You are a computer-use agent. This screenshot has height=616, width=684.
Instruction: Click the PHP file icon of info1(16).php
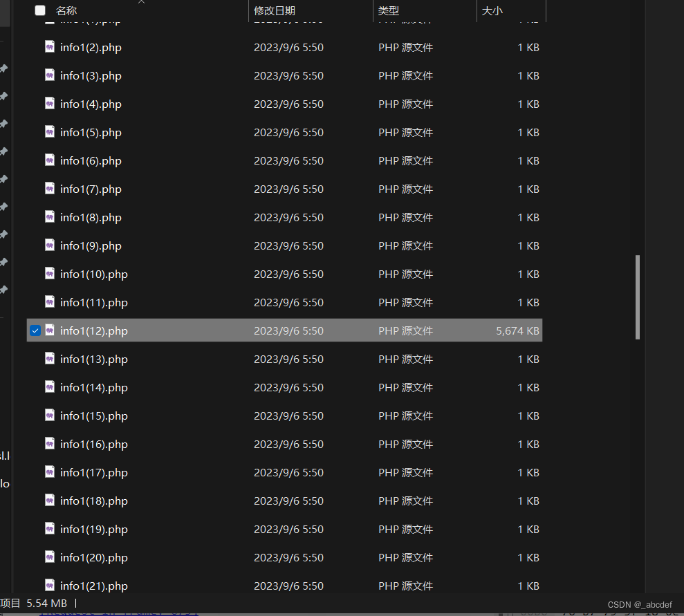(x=50, y=443)
